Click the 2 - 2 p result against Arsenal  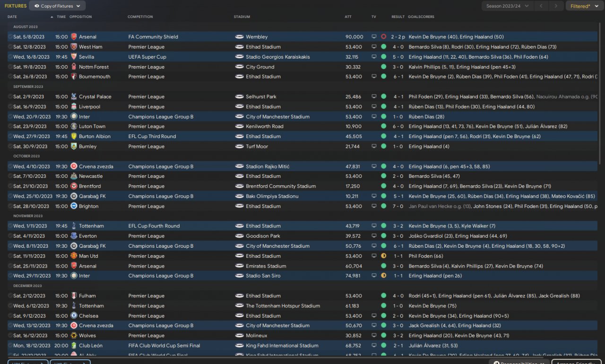399,37
